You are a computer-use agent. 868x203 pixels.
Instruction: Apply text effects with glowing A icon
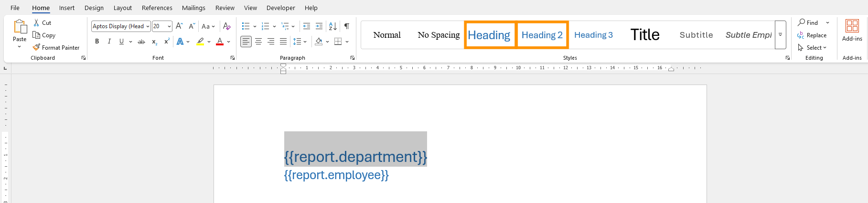(x=180, y=42)
